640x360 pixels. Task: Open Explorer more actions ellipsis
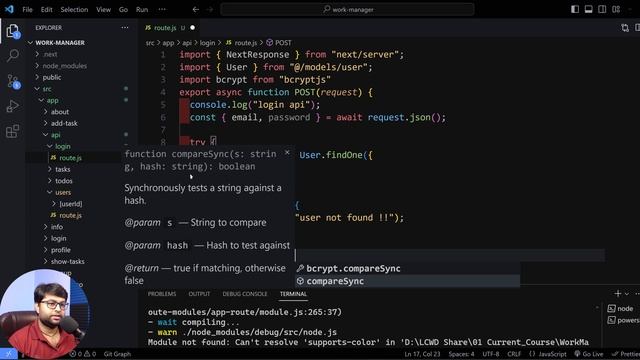(x=124, y=28)
